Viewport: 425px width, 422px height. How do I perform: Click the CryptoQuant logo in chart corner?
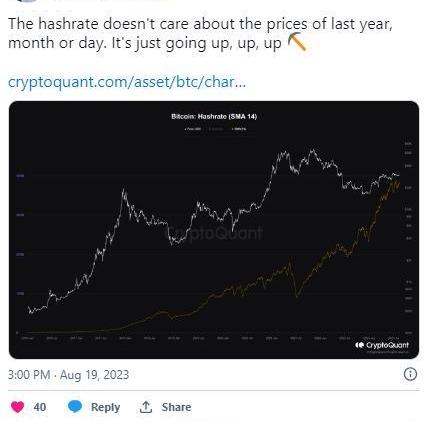[382, 345]
